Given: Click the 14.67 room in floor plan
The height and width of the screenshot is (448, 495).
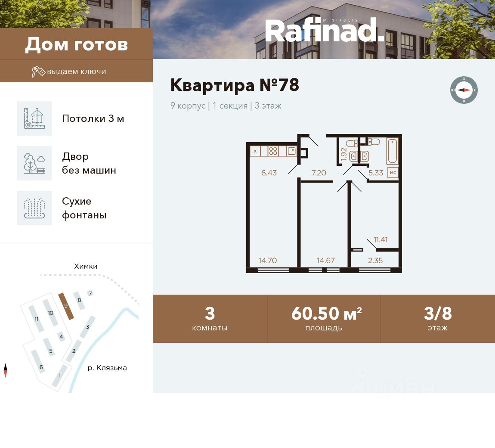Looking at the screenshot, I should coord(324,225).
